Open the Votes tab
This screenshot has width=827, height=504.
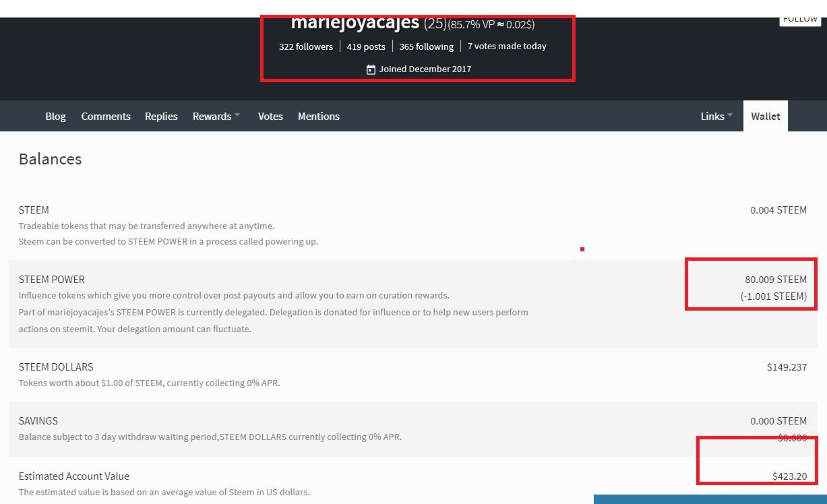[x=270, y=117]
